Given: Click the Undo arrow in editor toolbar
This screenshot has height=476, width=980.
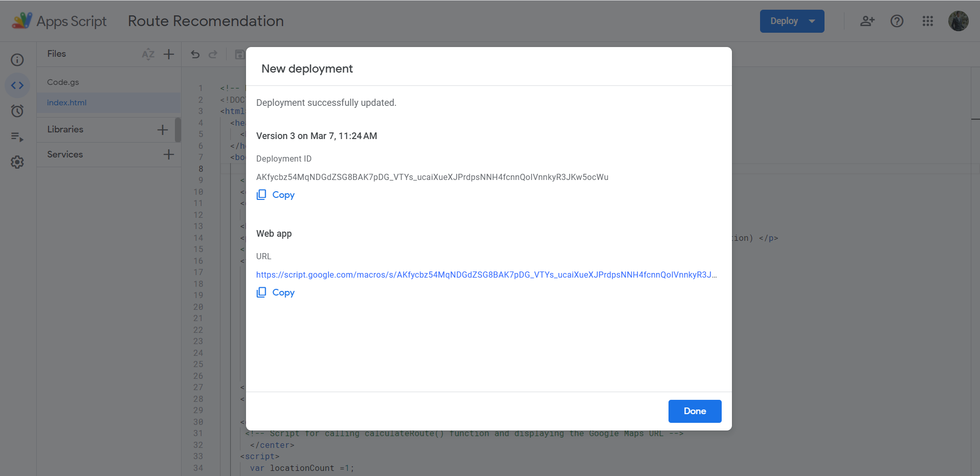Looking at the screenshot, I should tap(195, 54).
